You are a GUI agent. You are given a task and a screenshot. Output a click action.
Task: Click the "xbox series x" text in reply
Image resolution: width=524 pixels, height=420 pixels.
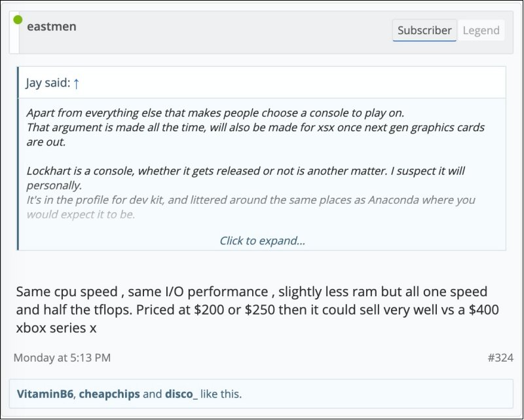pos(56,328)
